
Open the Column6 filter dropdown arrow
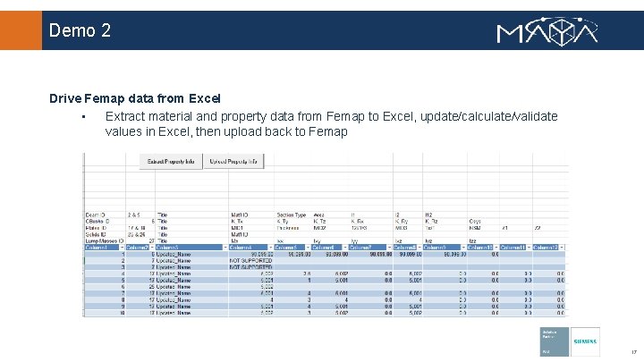pyautogui.click(x=345, y=248)
